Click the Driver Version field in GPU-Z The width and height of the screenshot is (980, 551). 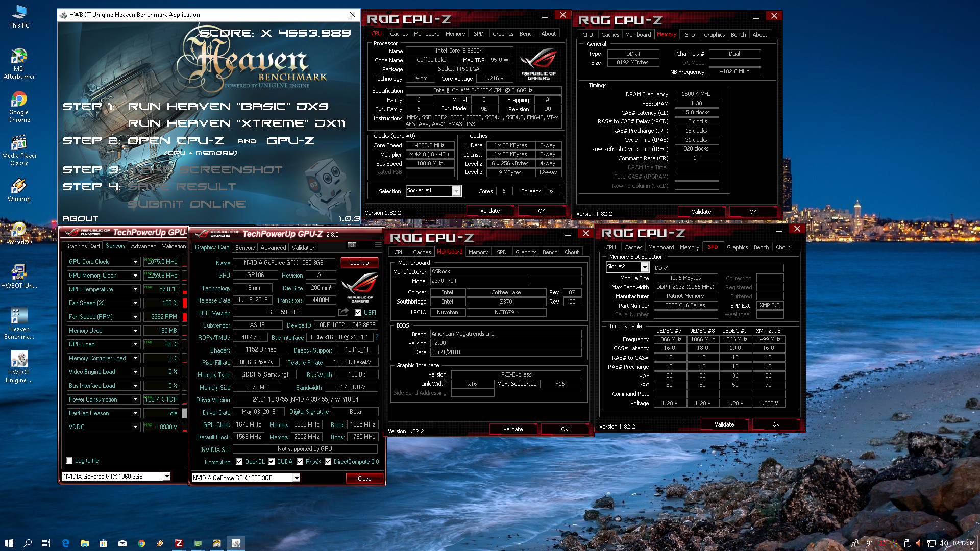[x=305, y=399]
